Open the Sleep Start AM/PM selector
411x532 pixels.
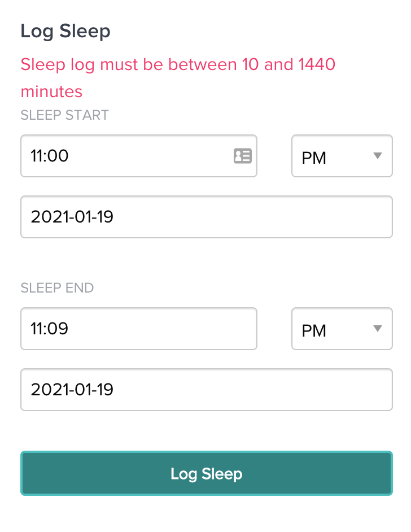coord(342,156)
